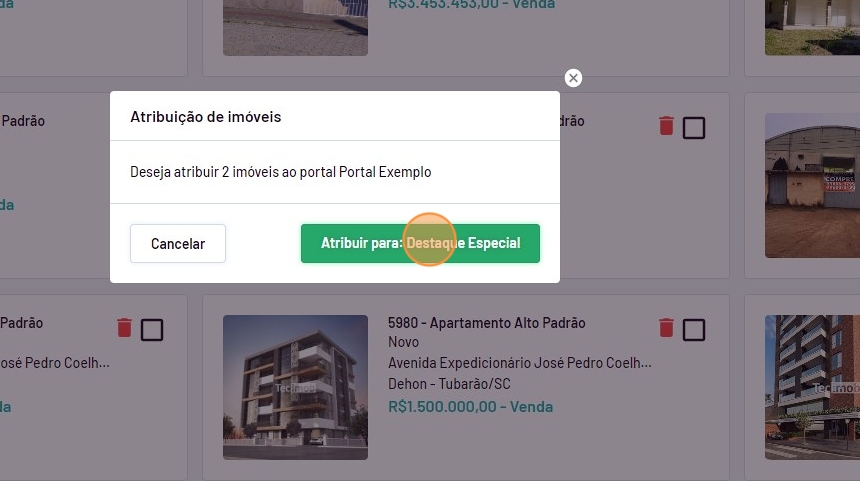Open 5980 - Apartamento Alto Padrão title
860x481 pixels.
click(x=486, y=323)
